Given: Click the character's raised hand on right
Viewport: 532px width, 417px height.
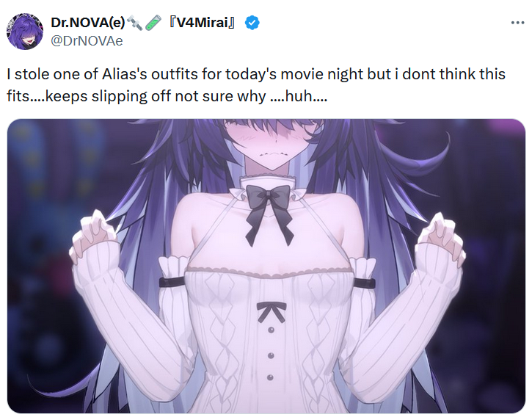Looking at the screenshot, I should pyautogui.click(x=441, y=236).
